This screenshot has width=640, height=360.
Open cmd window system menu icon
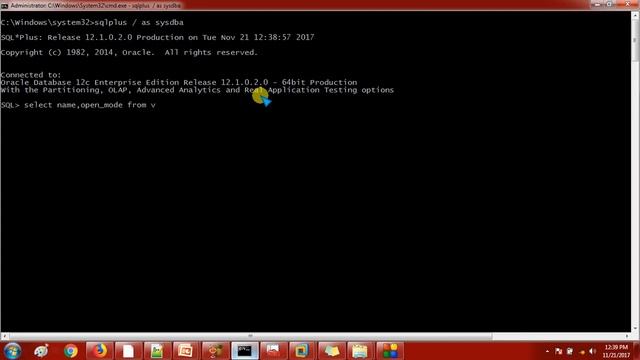[4, 6]
